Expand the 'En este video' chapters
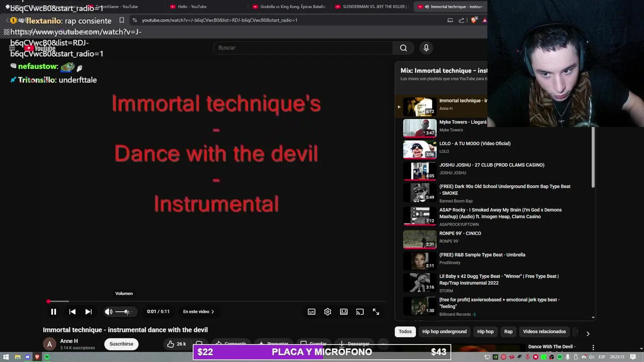The height and width of the screenshot is (362, 644). coord(198,312)
